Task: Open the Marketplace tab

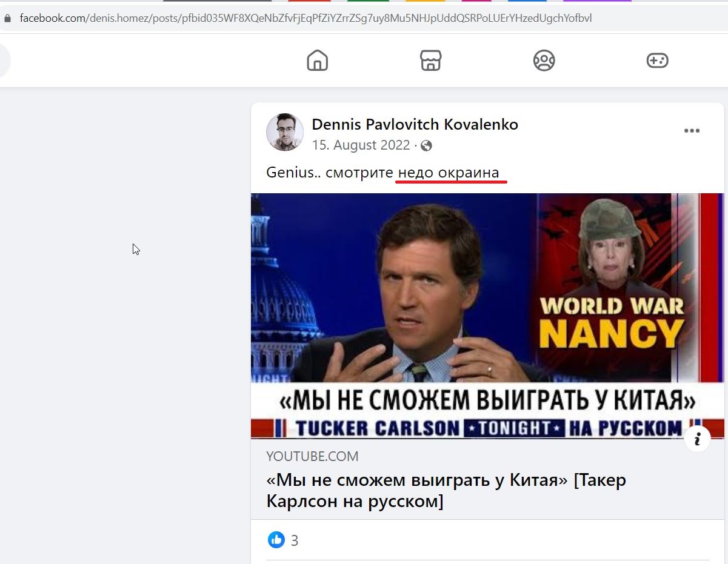Action: [430, 61]
